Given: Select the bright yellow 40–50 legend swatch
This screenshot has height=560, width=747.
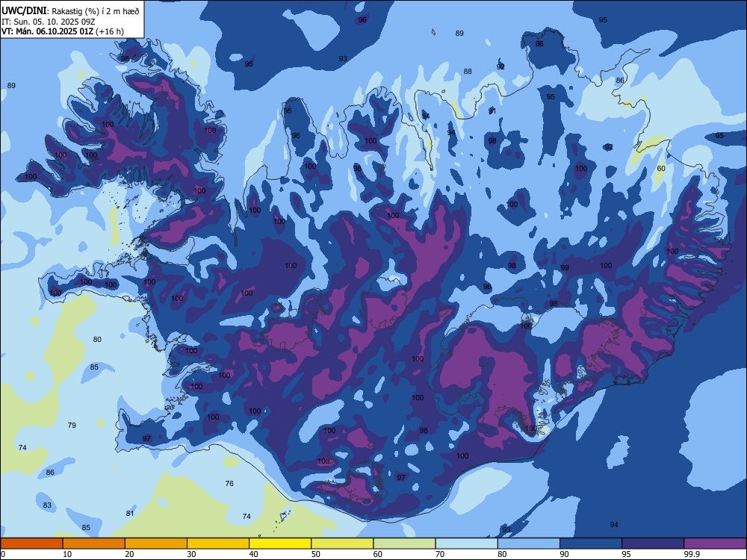Looking at the screenshot, I should click(280, 544).
